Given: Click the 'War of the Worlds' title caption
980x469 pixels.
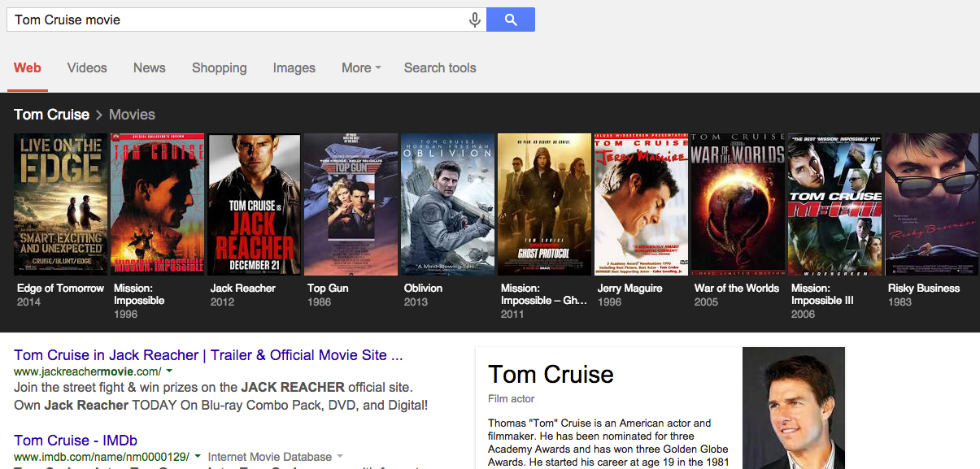Looking at the screenshot, I should tap(737, 289).
